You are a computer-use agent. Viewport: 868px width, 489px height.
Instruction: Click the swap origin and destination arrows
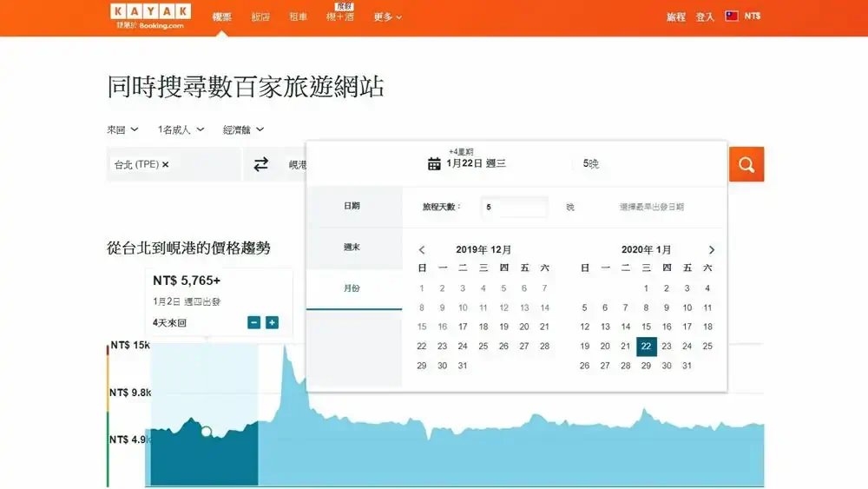pos(260,164)
